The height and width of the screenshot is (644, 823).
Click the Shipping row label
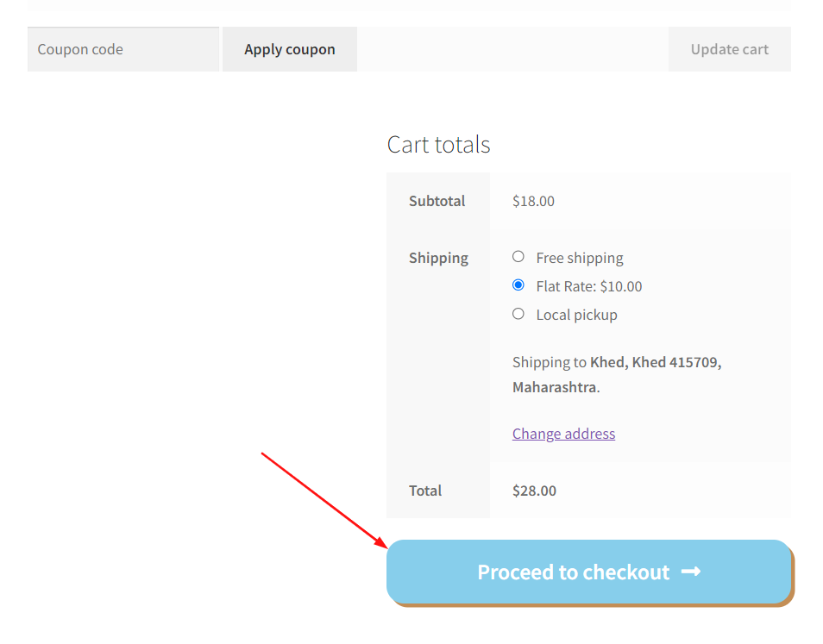(438, 258)
